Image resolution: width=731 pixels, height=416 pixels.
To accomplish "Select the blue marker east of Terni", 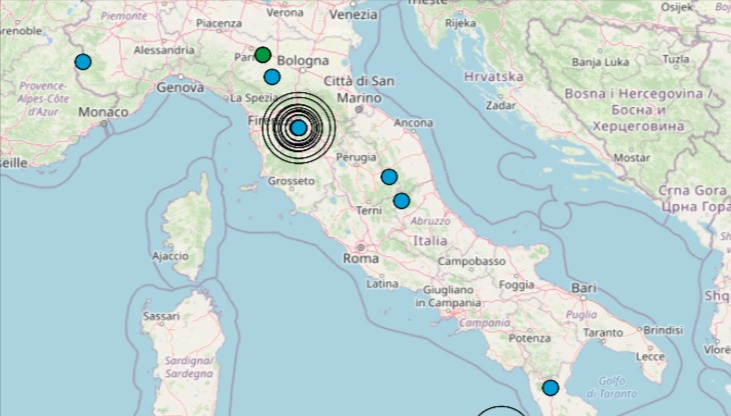I will [401, 201].
